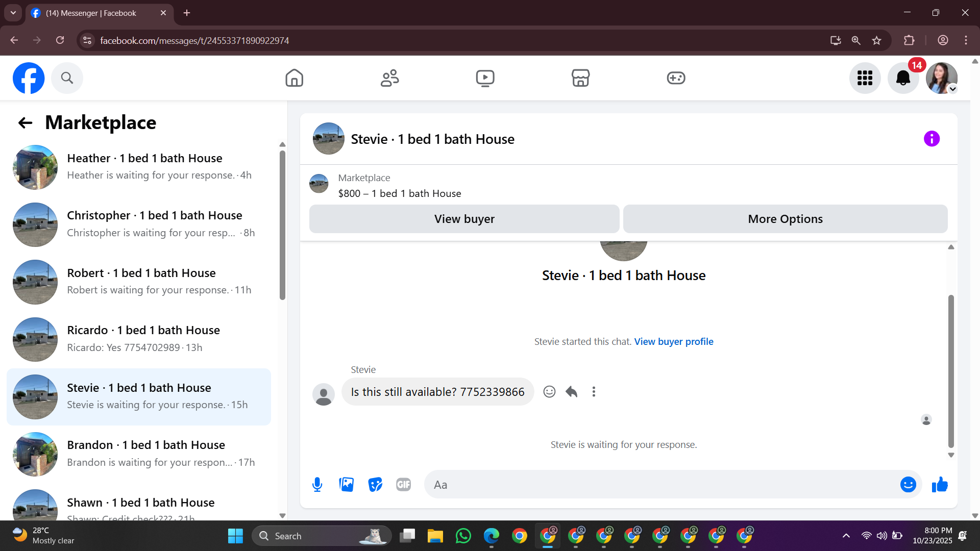Open the emoji picker in message box
Screen dimensions: 980x551
pos(908,484)
